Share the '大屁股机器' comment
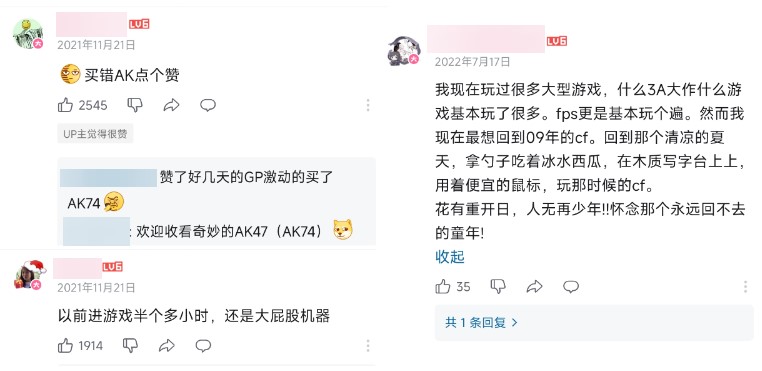Image resolution: width=762 pixels, height=371 pixels. click(167, 346)
